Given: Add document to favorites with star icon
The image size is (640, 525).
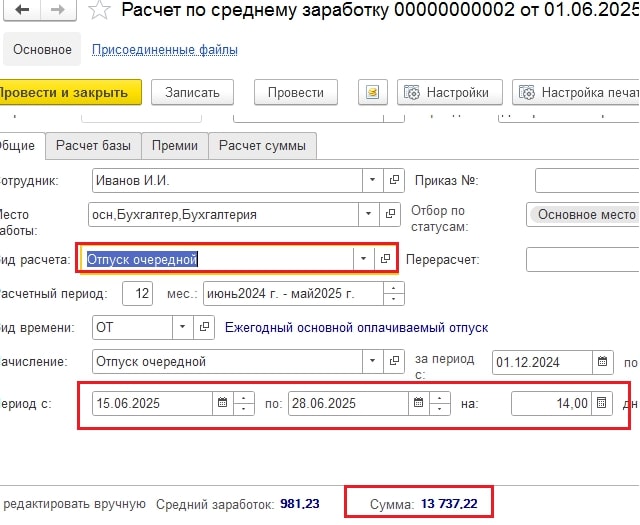Looking at the screenshot, I should (99, 10).
